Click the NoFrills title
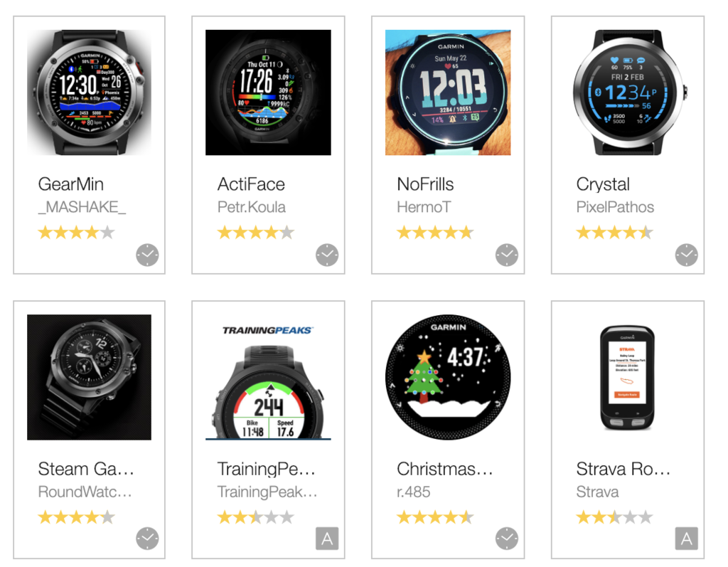Viewport: 728px width, 567px height. pos(425,184)
